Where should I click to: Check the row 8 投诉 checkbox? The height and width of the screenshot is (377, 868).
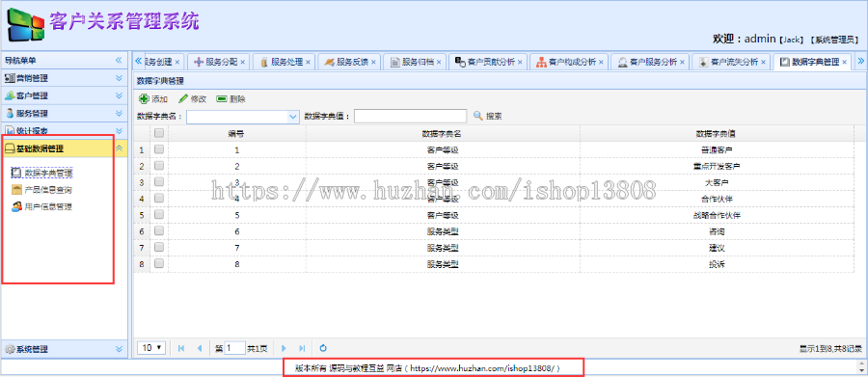pyautogui.click(x=159, y=264)
